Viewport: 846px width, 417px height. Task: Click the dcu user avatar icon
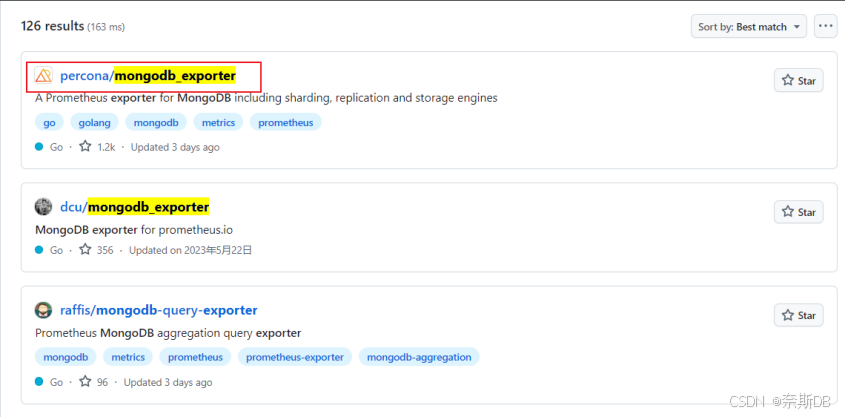(x=43, y=207)
